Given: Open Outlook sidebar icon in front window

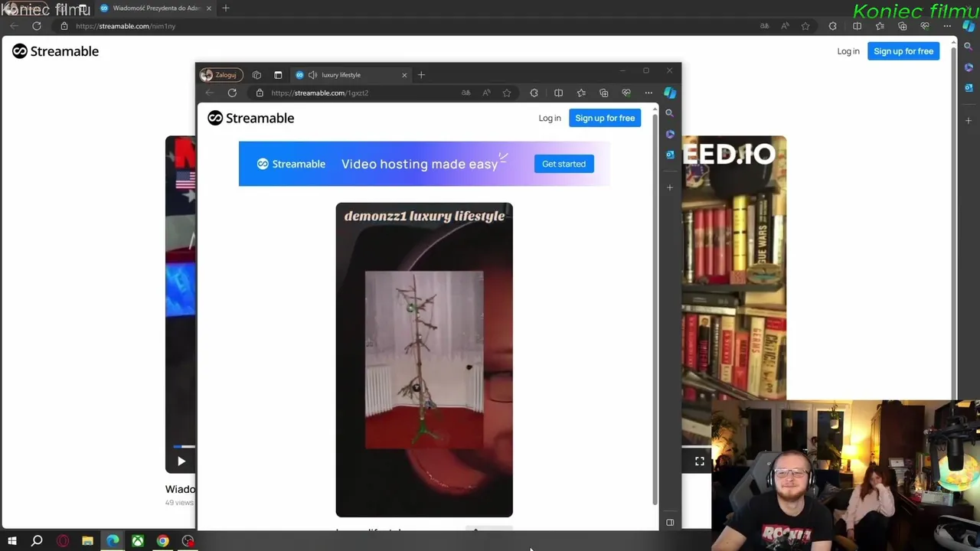Looking at the screenshot, I should 670,155.
